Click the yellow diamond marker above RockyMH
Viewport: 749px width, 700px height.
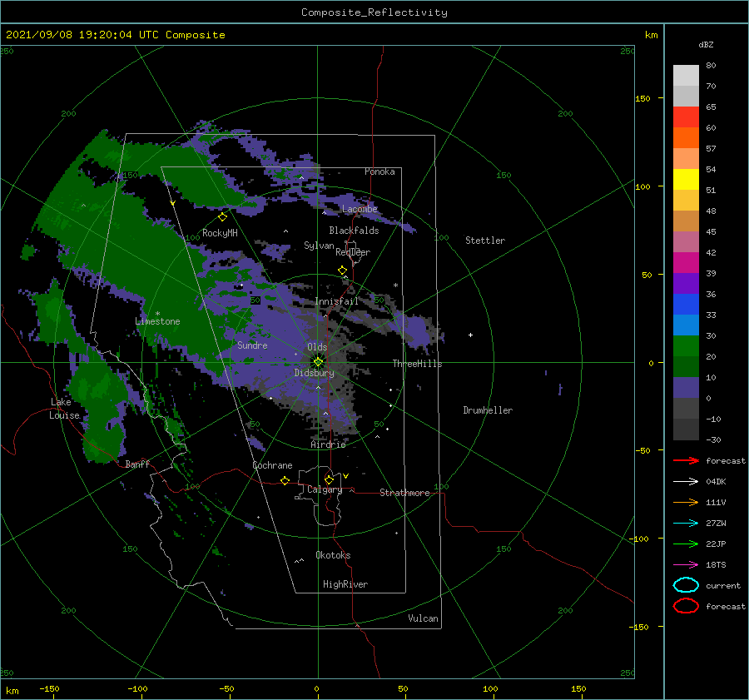pos(222,217)
